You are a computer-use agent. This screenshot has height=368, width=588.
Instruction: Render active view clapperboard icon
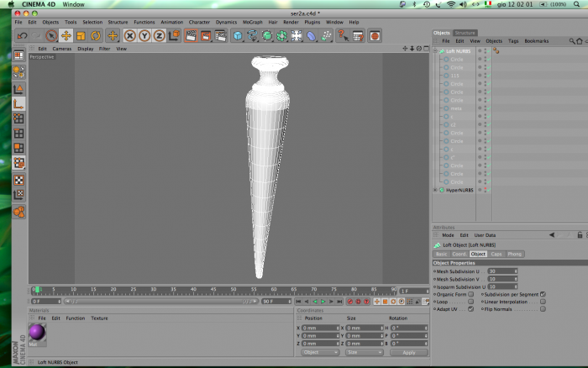[191, 36]
